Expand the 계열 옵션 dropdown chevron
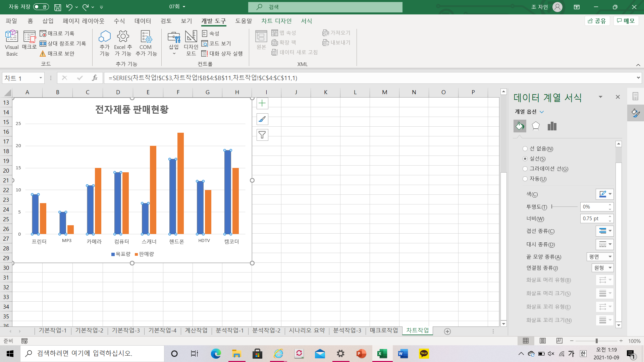The width and height of the screenshot is (644, 362). (x=542, y=112)
